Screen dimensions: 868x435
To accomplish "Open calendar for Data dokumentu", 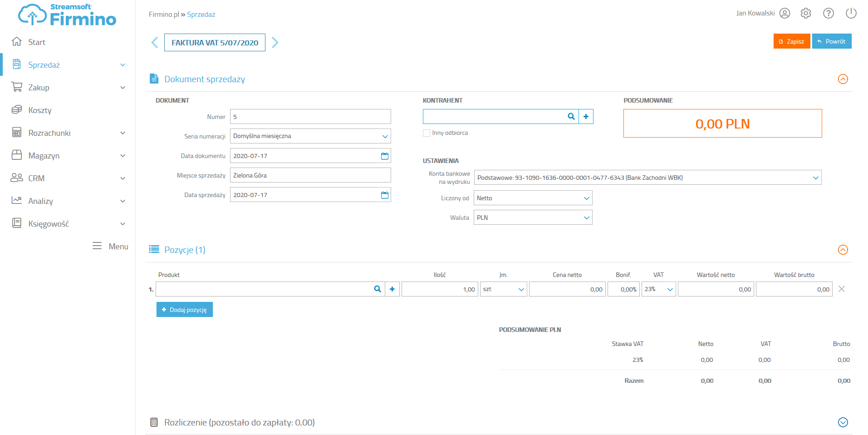I will 385,156.
